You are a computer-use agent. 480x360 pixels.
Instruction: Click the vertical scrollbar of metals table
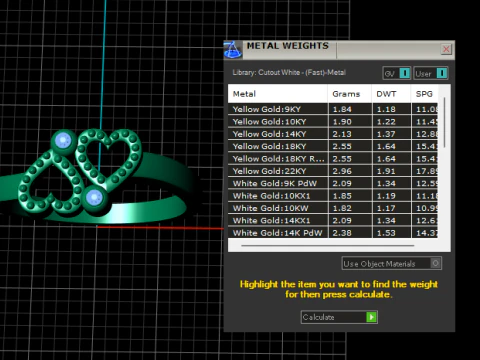(x=444, y=122)
